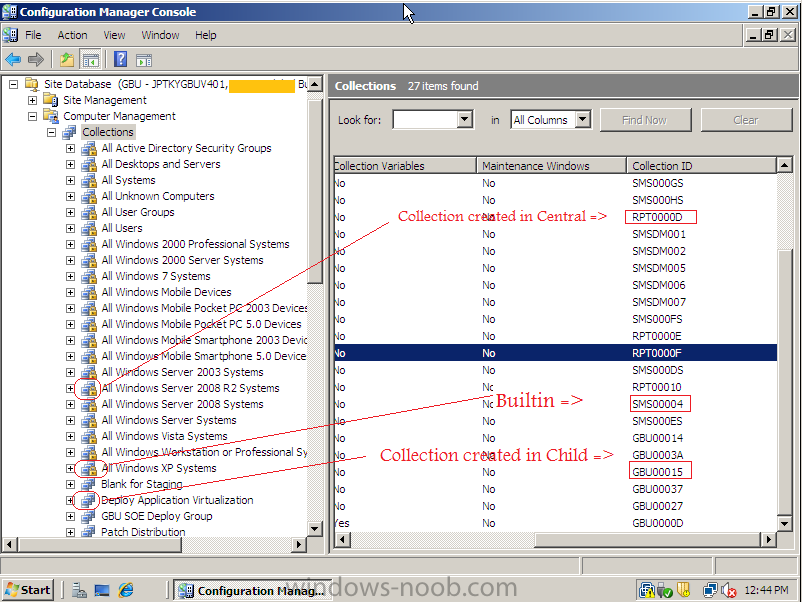802x602 pixels.
Task: Click the Start button in taskbar
Action: pyautogui.click(x=28, y=590)
